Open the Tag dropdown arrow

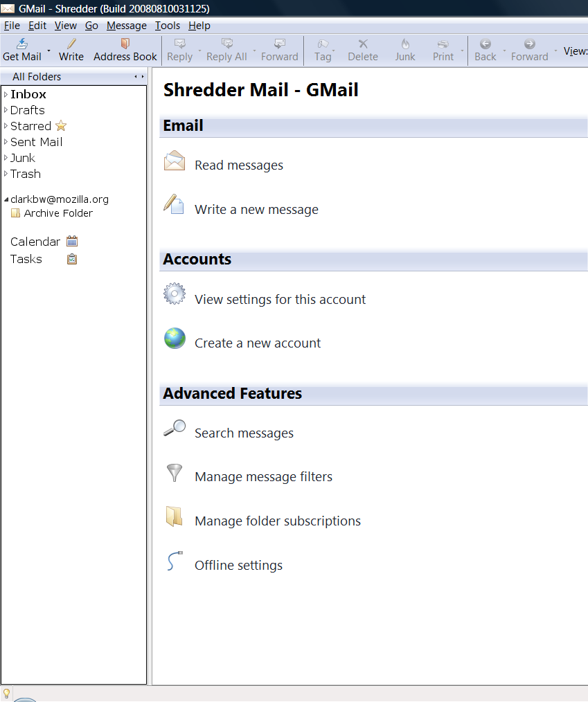[x=334, y=50]
